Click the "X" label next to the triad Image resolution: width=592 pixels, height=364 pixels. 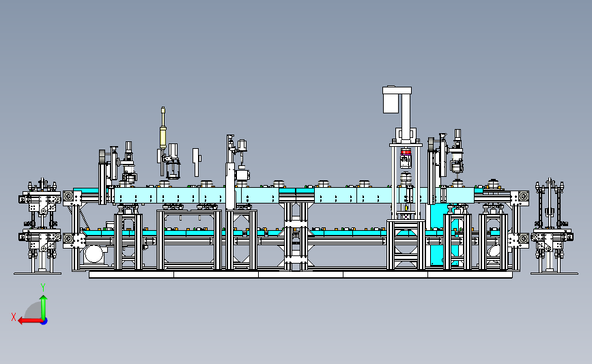14,317
